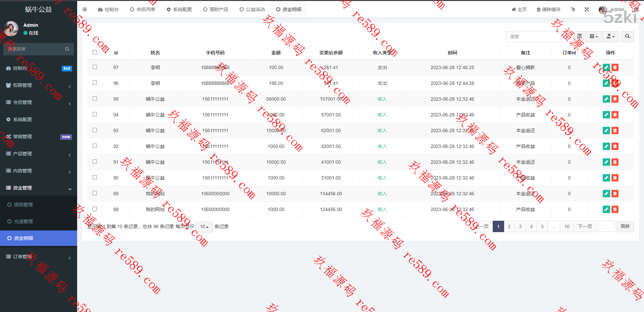Click the magnifier search button beside table toolbar
The height and width of the screenshot is (312, 644).
click(627, 36)
